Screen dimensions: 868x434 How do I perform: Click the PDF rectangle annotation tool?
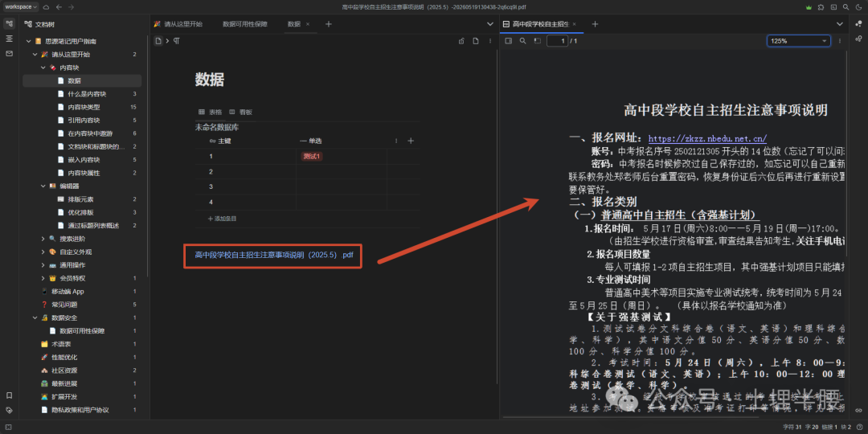[x=536, y=41]
